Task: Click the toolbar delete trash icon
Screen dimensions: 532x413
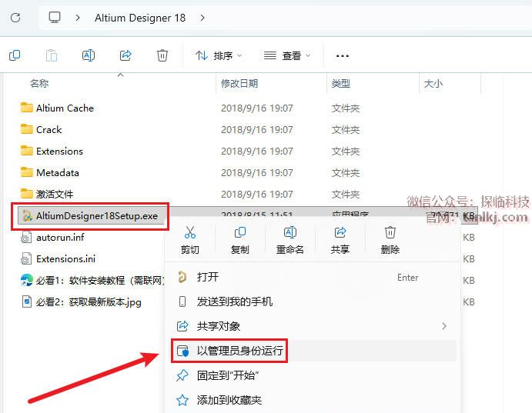Action: [162, 55]
